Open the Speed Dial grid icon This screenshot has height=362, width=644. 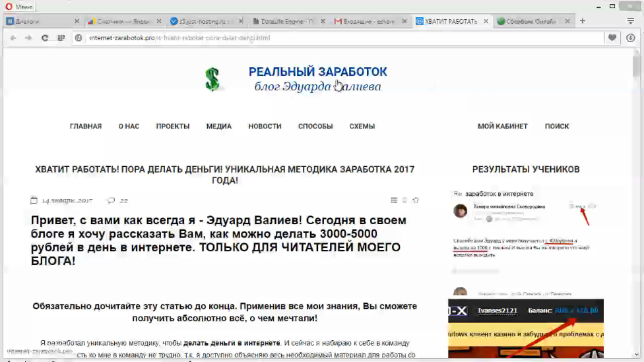[x=61, y=38]
